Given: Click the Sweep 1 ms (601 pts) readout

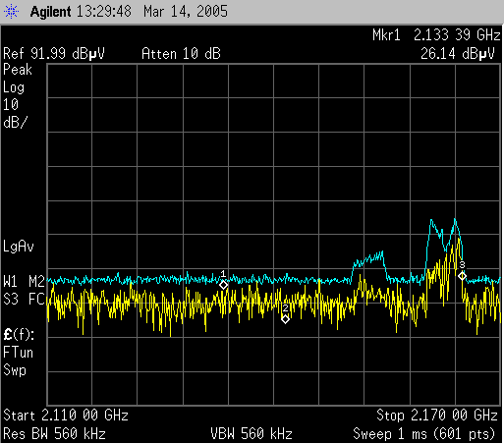Looking at the screenshot, I should pos(424,434).
